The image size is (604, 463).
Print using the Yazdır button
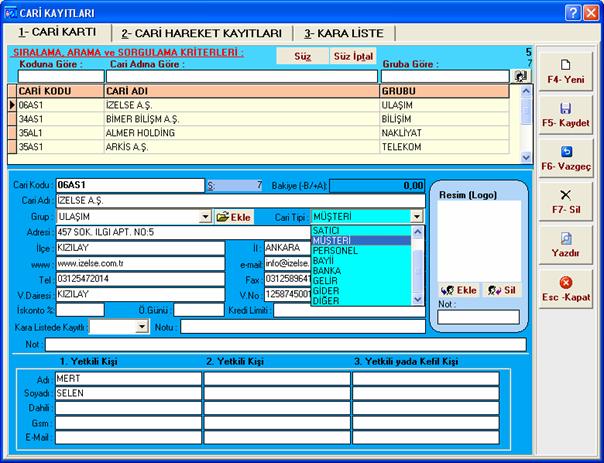565,245
